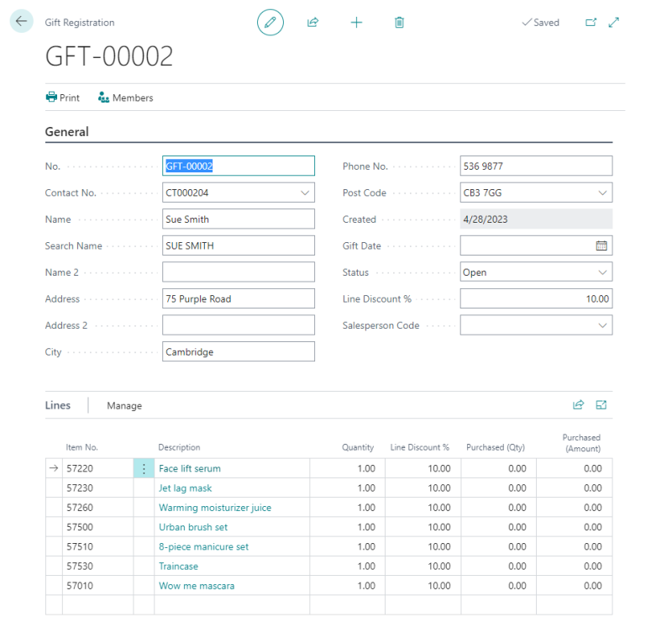Expand page to full screen icon
This screenshot has width=672, height=617.
(613, 23)
